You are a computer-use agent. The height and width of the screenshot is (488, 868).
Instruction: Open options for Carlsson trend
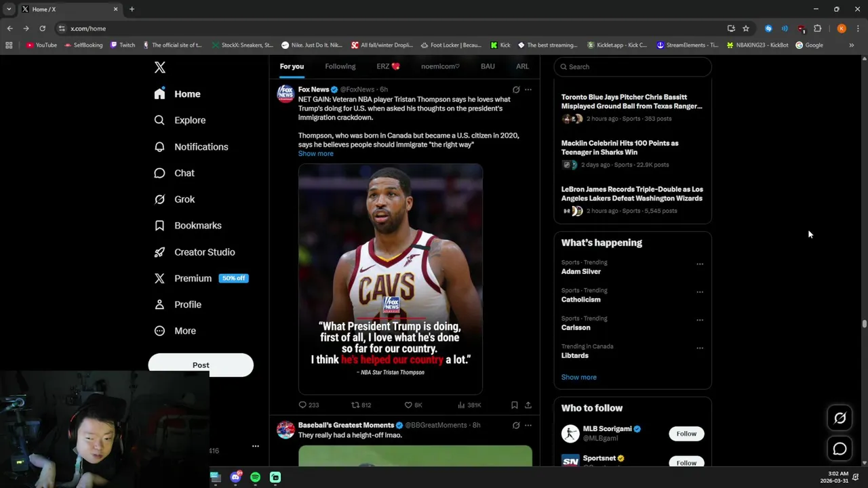(x=700, y=320)
